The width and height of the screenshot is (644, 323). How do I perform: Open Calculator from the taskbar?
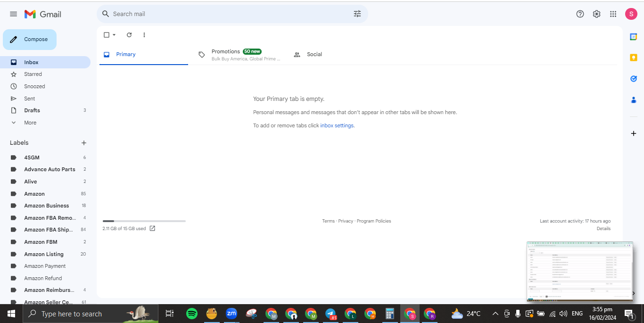[389, 314]
